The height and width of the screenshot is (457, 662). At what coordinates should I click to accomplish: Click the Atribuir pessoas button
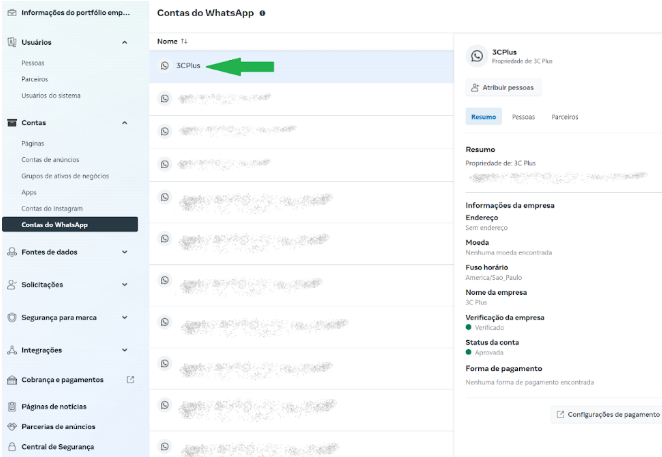coord(503,88)
